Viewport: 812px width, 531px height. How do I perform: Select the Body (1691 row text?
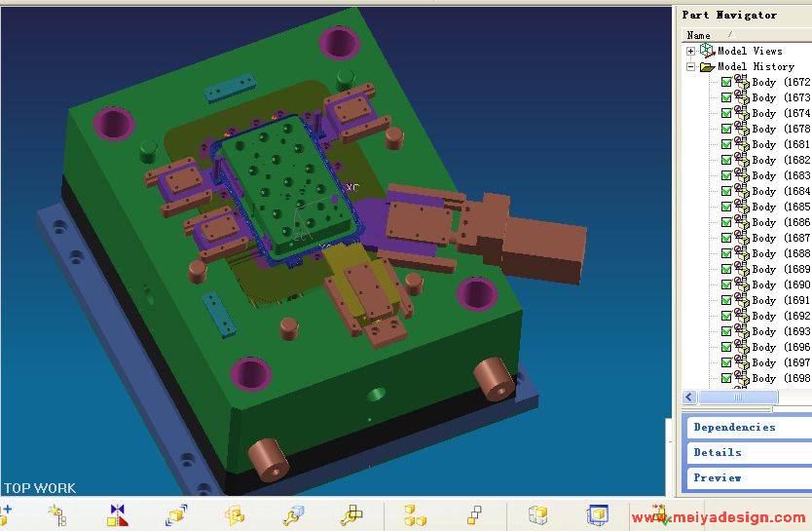pyautogui.click(x=781, y=300)
